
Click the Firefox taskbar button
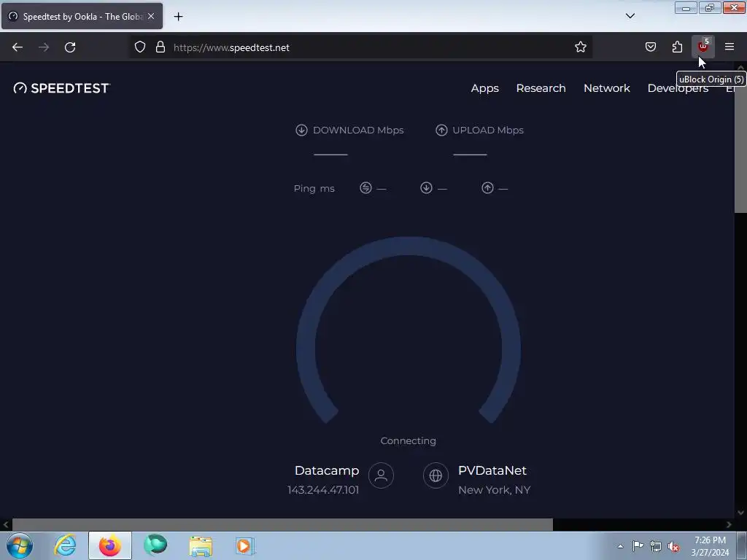[110, 545]
